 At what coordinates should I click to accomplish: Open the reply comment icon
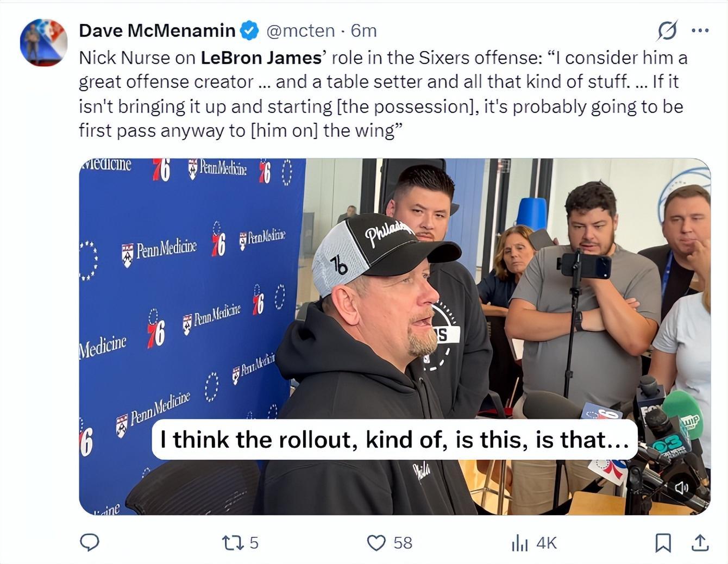click(x=90, y=542)
